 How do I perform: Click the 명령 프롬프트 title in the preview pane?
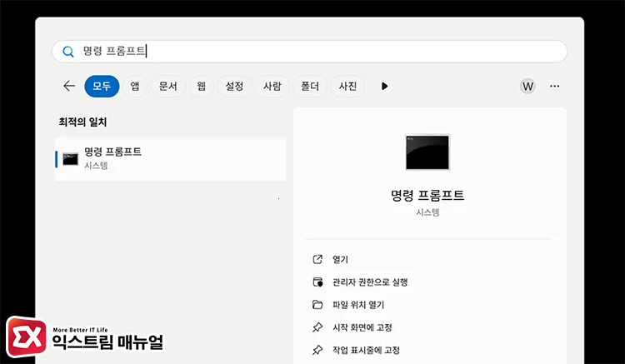click(427, 195)
